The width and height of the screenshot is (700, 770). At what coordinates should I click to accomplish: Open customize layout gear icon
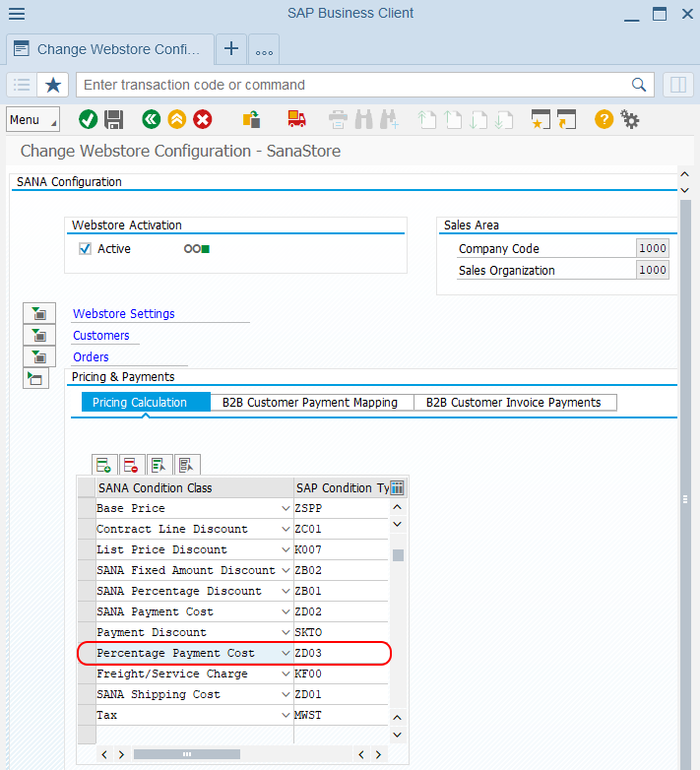629,119
